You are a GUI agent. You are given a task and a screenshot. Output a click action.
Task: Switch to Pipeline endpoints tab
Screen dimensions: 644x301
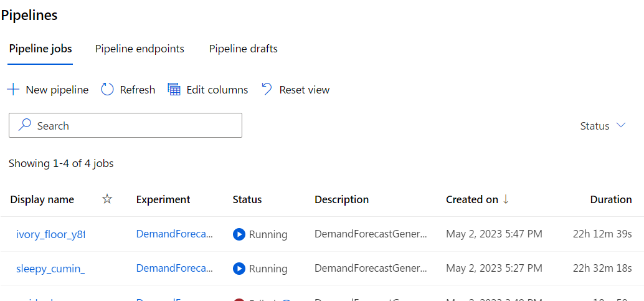(x=140, y=49)
